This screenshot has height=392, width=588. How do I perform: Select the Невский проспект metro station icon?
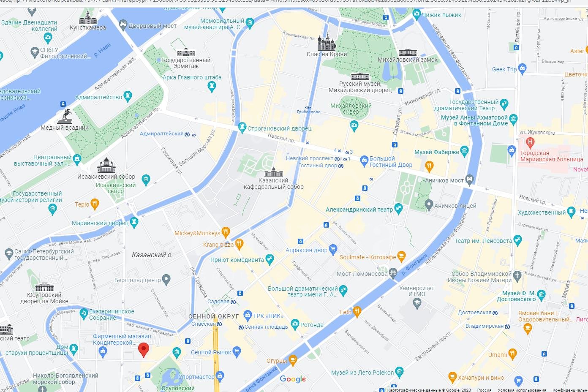[x=337, y=159]
